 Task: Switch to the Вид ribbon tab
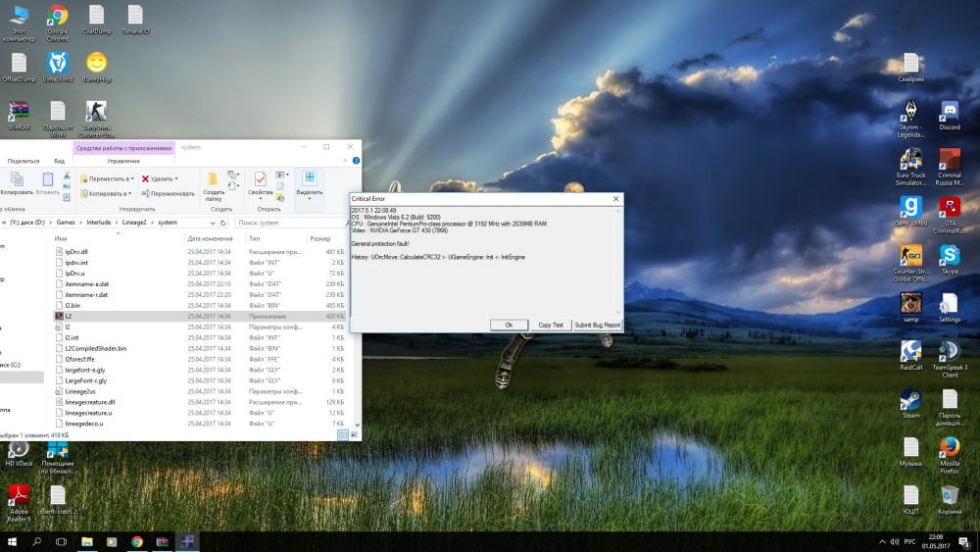point(59,161)
